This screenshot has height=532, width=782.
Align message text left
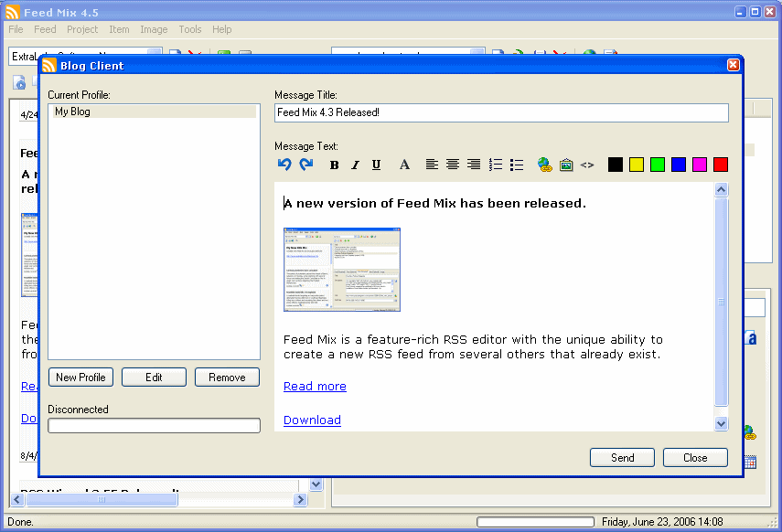[432, 165]
